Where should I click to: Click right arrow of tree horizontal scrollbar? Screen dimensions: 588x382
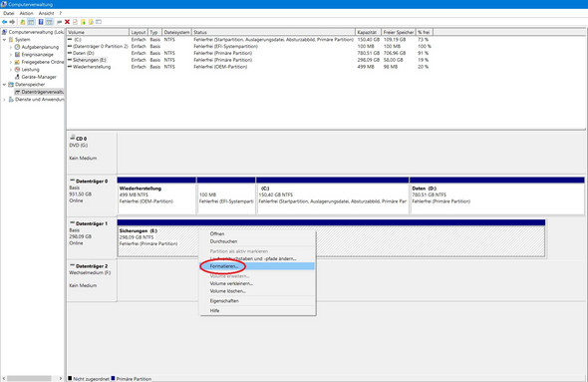click(61, 378)
